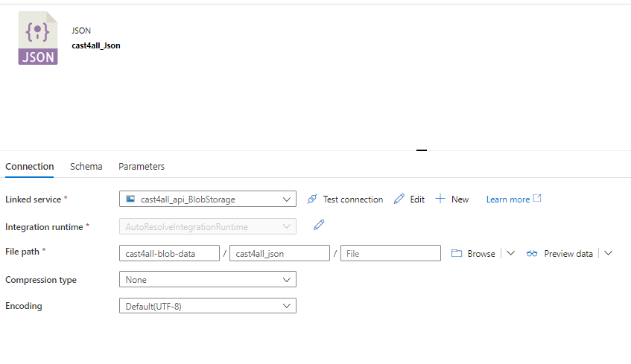Click the container field cast4all-blob-data
This screenshot has height=364, width=631.
[169, 253]
